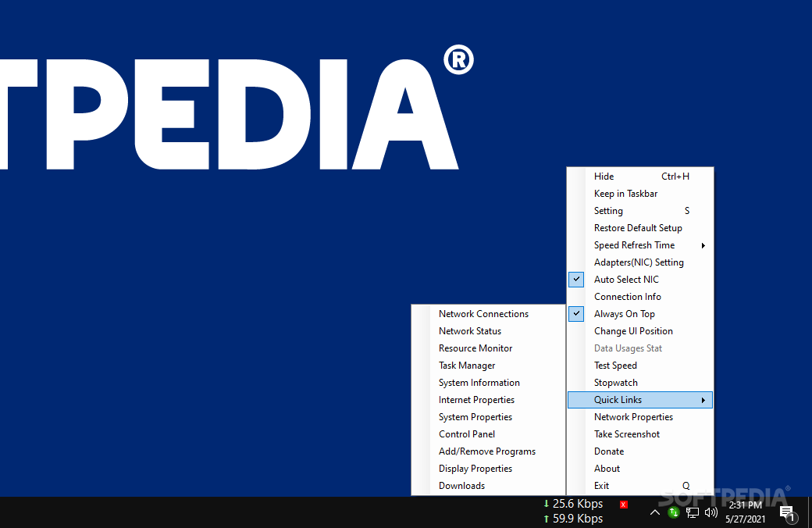Launch Resource Monitor from Quick Links
The width and height of the screenshot is (812, 528).
click(488, 348)
